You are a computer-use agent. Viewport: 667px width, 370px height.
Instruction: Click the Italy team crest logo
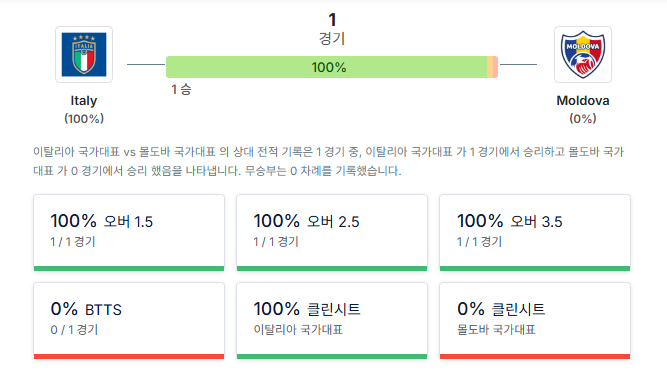pos(84,54)
